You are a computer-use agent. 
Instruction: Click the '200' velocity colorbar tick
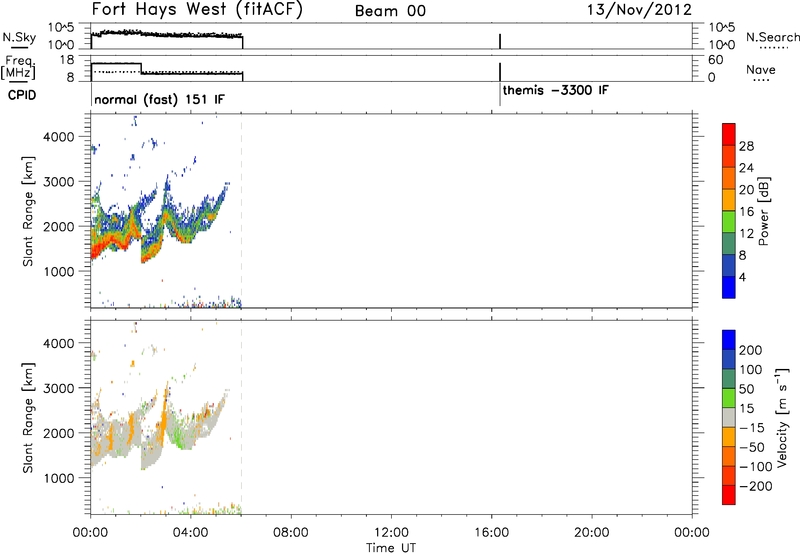pos(751,350)
